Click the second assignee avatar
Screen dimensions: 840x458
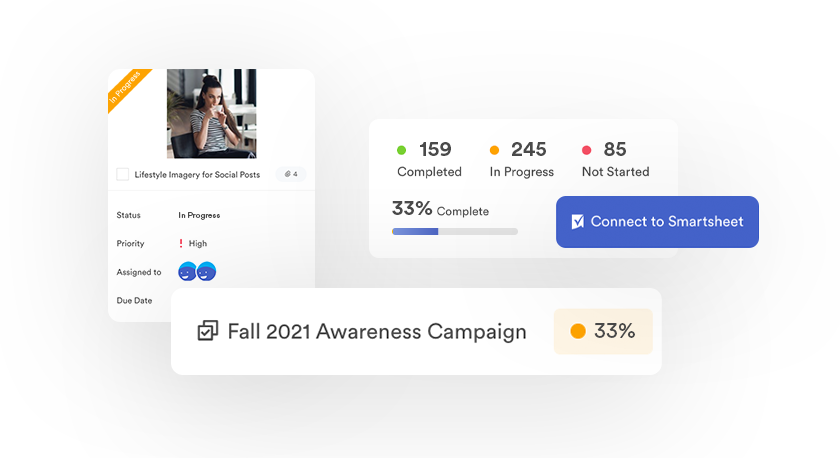click(x=206, y=271)
